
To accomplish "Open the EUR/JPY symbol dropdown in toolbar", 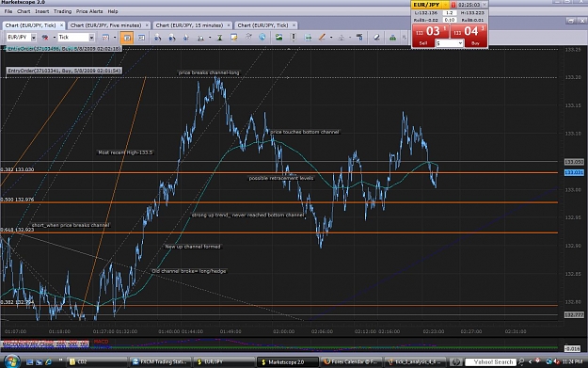I will point(33,37).
